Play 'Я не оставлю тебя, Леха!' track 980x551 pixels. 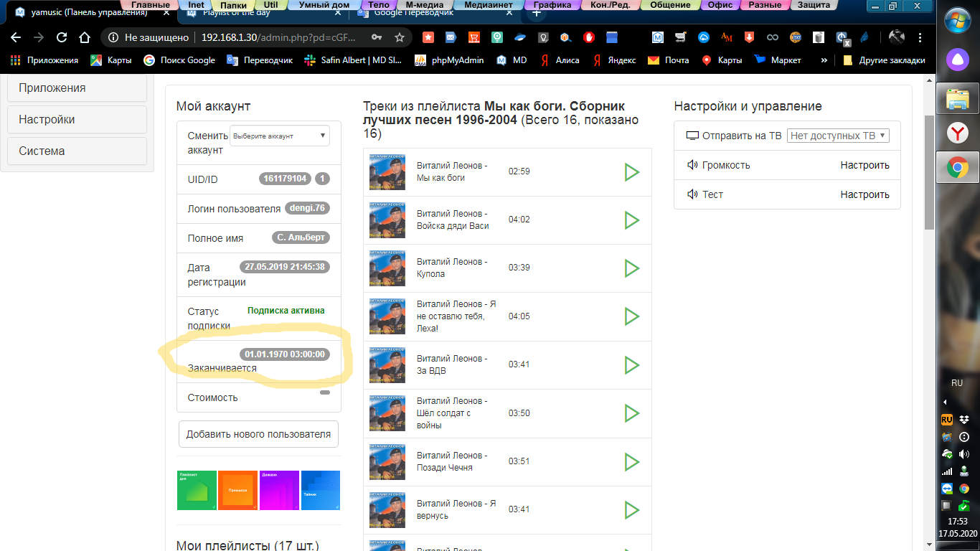[631, 316]
